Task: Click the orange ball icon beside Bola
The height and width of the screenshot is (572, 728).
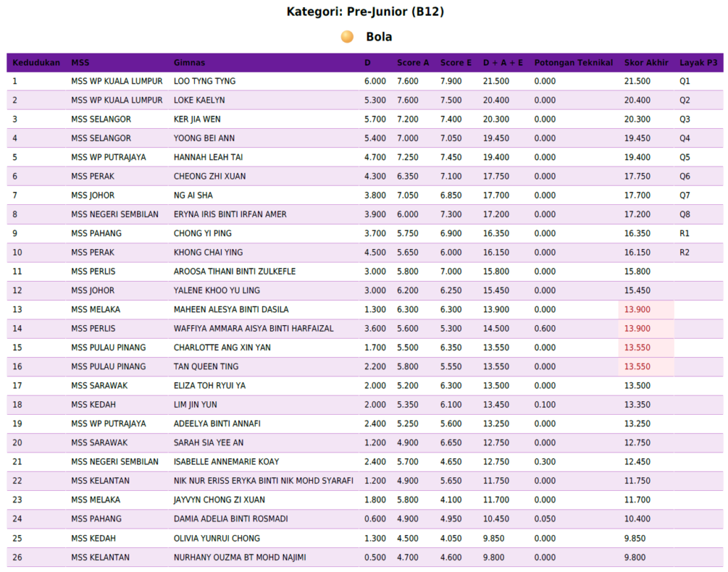Action: (x=347, y=37)
